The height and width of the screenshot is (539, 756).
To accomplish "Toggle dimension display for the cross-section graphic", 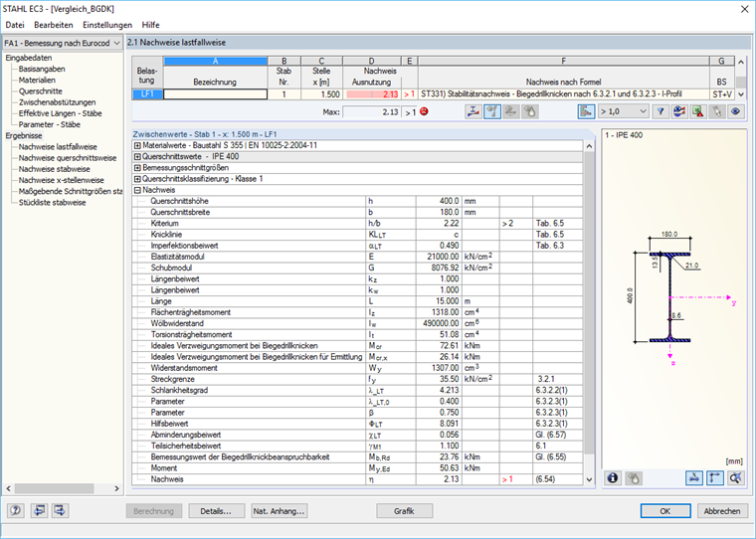I will point(693,477).
